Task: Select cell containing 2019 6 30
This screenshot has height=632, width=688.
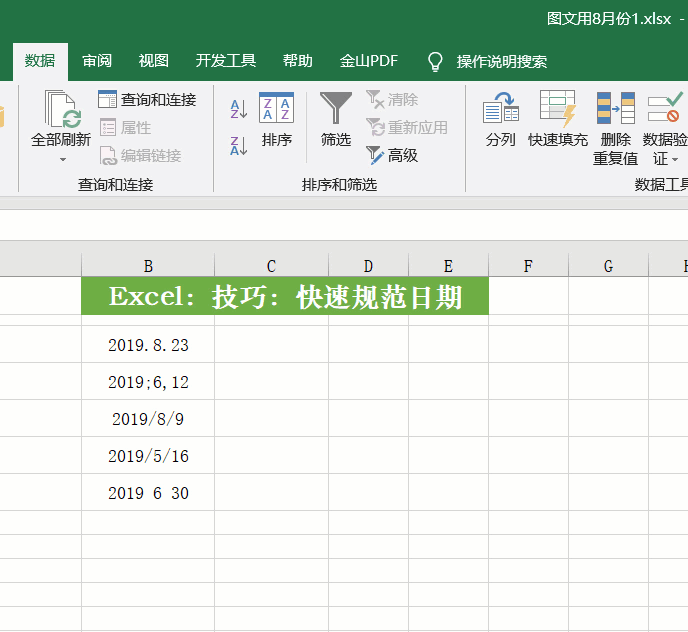Action: (x=148, y=492)
